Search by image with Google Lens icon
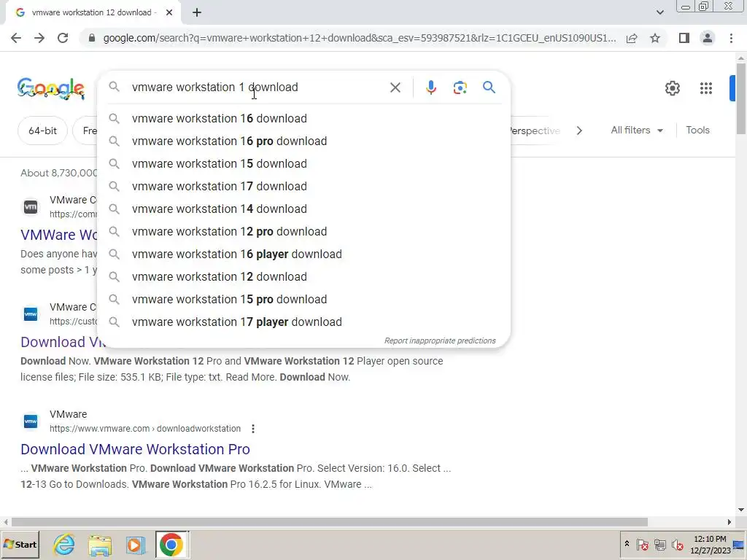 pos(460,87)
